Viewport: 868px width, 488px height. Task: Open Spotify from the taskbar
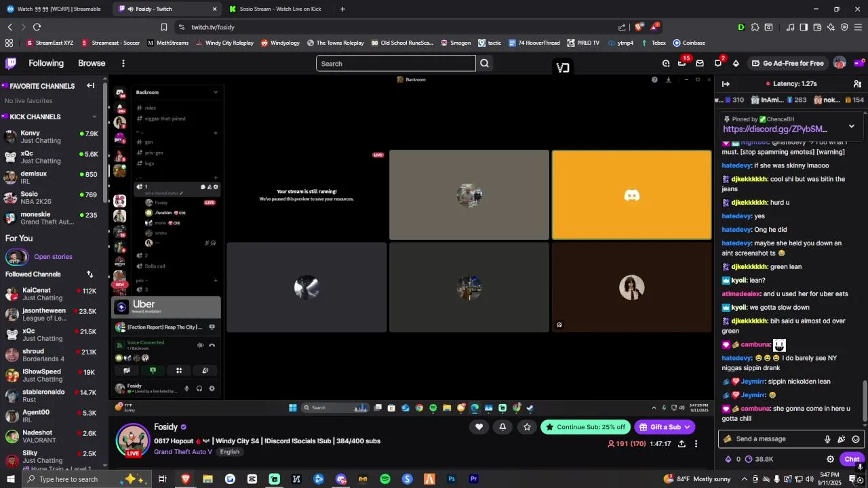[385, 479]
